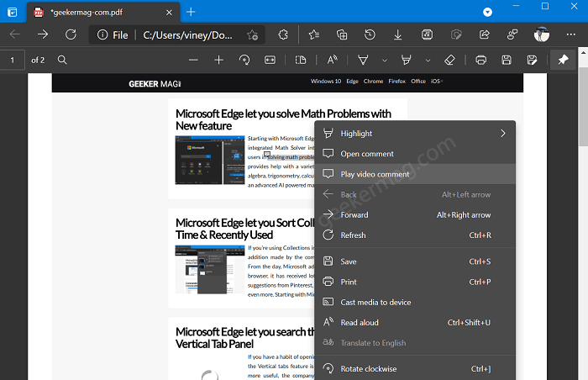Add this page to favorites star icon
This screenshot has width=588, height=380.
pos(252,35)
